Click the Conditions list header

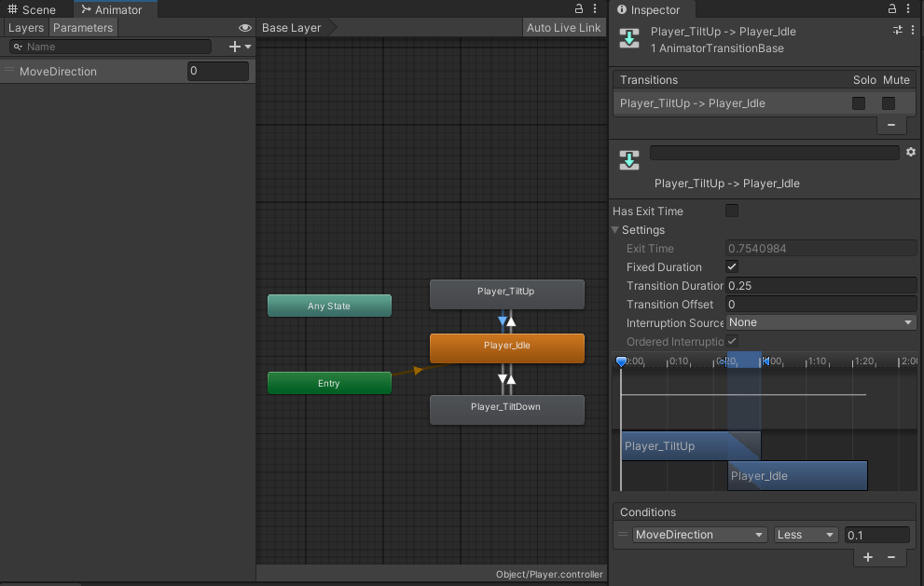pyautogui.click(x=765, y=511)
